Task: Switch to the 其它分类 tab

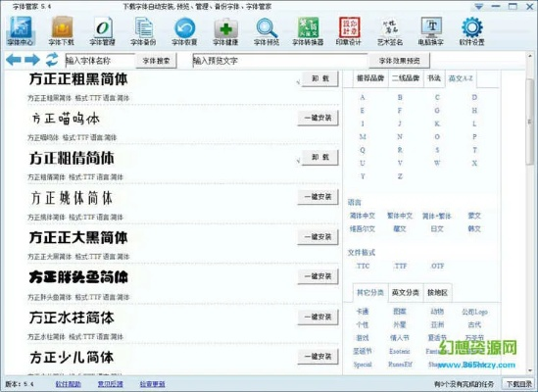Action: pos(370,293)
